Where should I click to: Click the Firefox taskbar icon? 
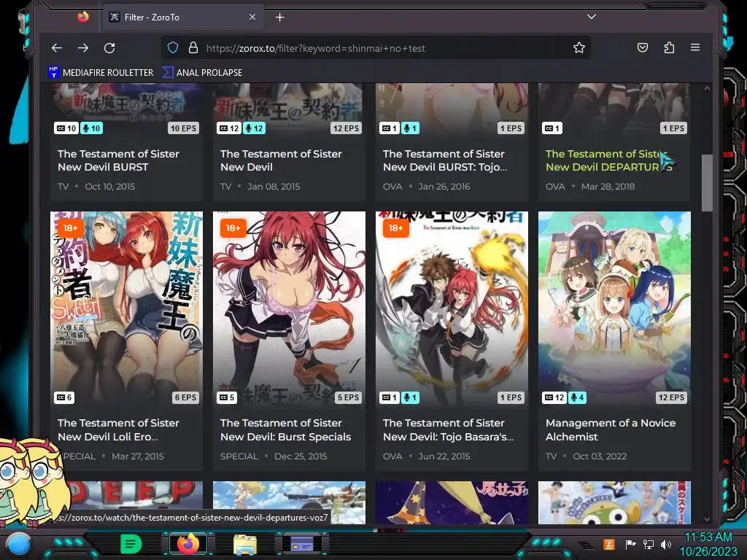click(187, 544)
